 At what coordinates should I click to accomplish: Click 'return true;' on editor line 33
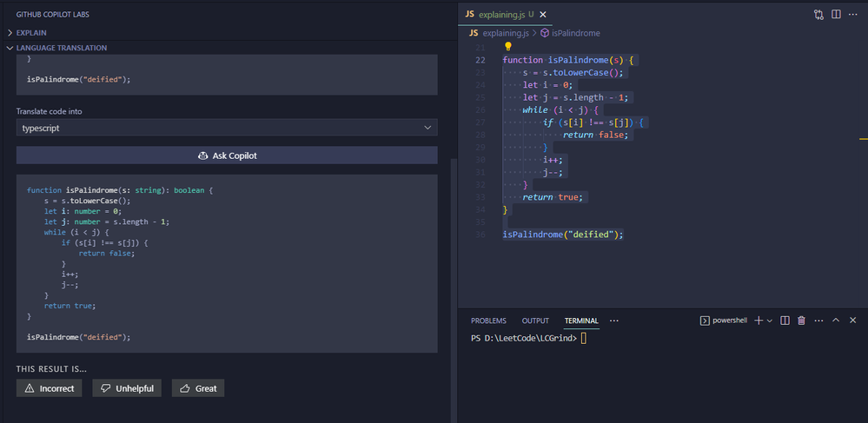(x=553, y=197)
